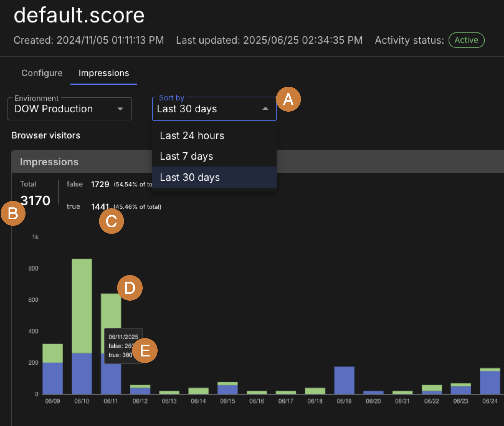Click the blue bar for 06/19

pyautogui.click(x=344, y=380)
